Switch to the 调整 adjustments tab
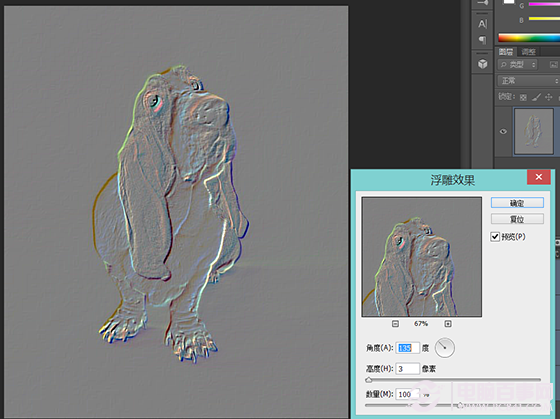 (528, 52)
